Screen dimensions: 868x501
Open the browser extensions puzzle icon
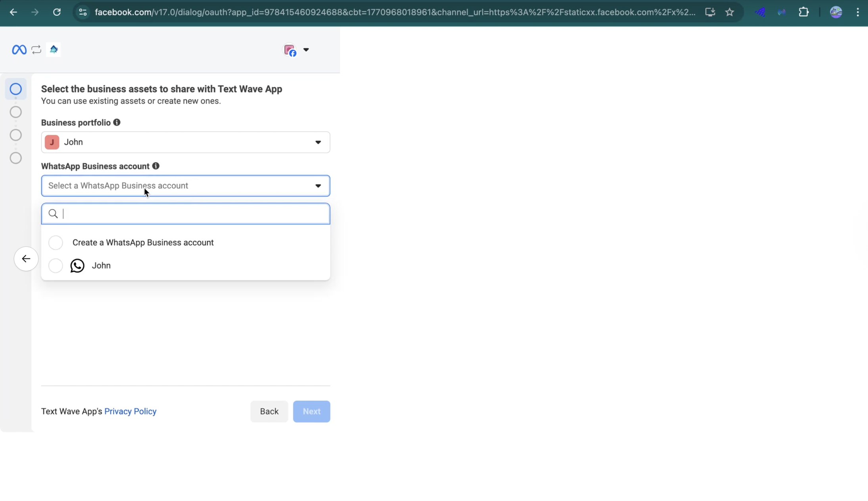803,12
